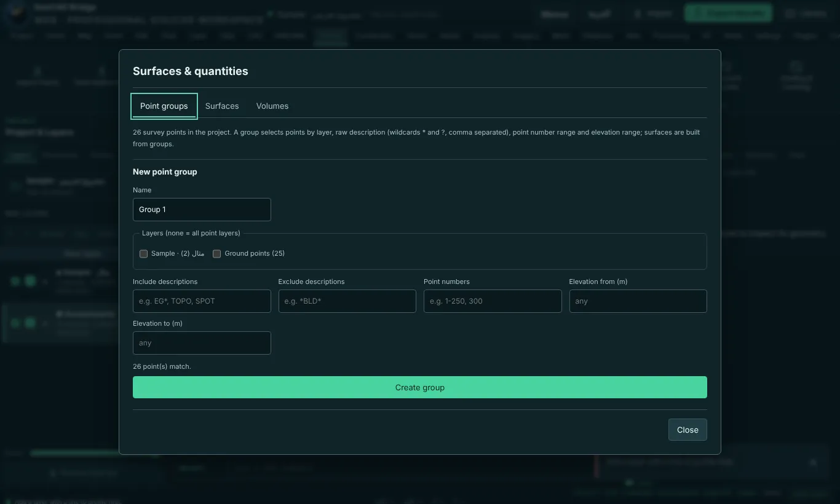Viewport: 840px width, 504px height.
Task: Tick the Sample layer checkbox
Action: coord(143,253)
